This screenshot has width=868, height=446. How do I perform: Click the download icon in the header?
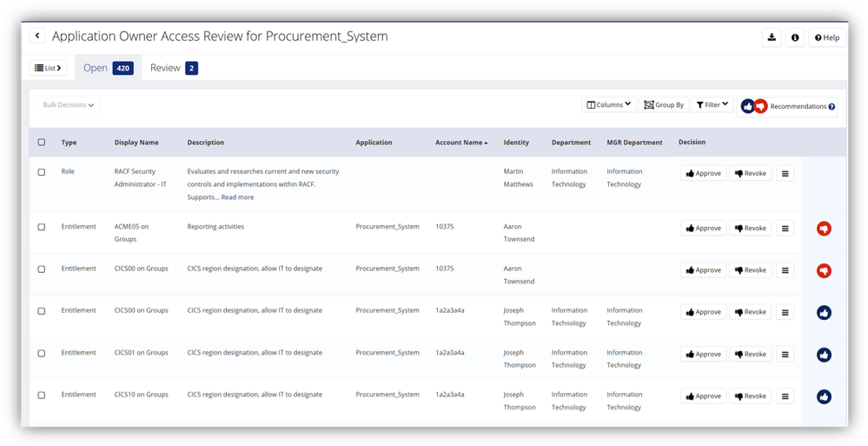tap(771, 37)
